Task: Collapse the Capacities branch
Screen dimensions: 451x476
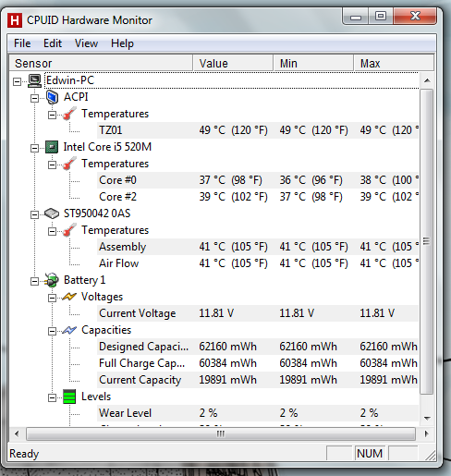Action: [52, 331]
